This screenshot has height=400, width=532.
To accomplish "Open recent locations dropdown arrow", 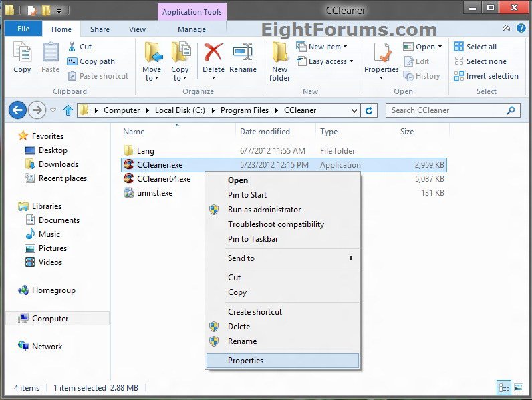I will point(53,110).
